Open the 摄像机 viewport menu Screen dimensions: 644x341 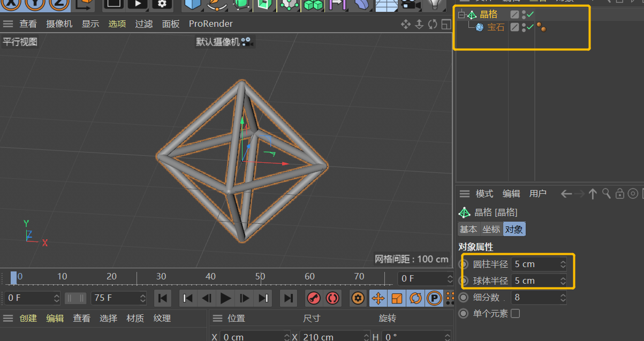point(59,24)
